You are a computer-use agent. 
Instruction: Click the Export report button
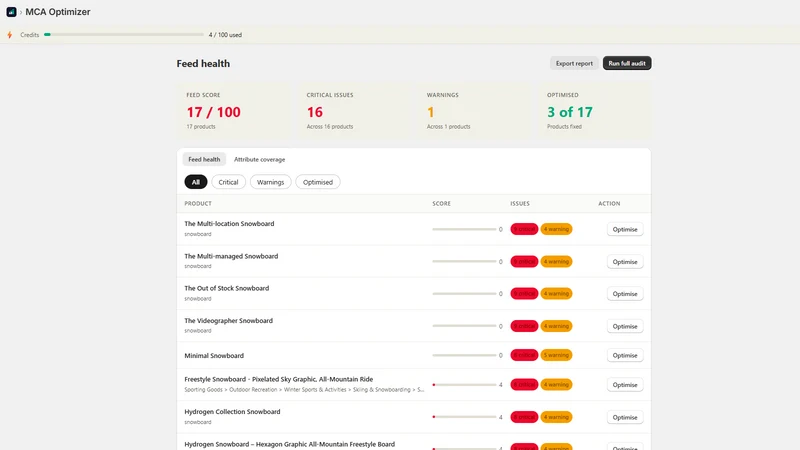point(574,63)
